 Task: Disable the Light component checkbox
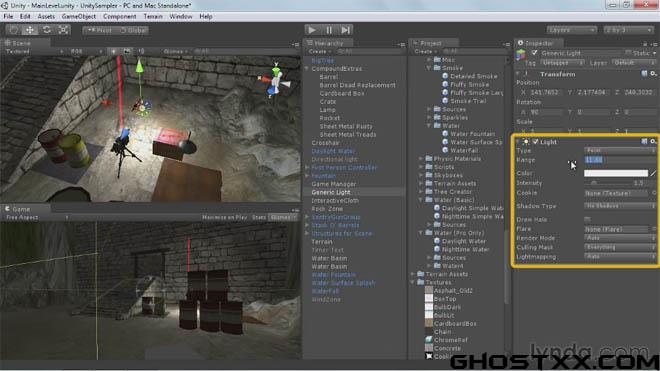(535, 142)
